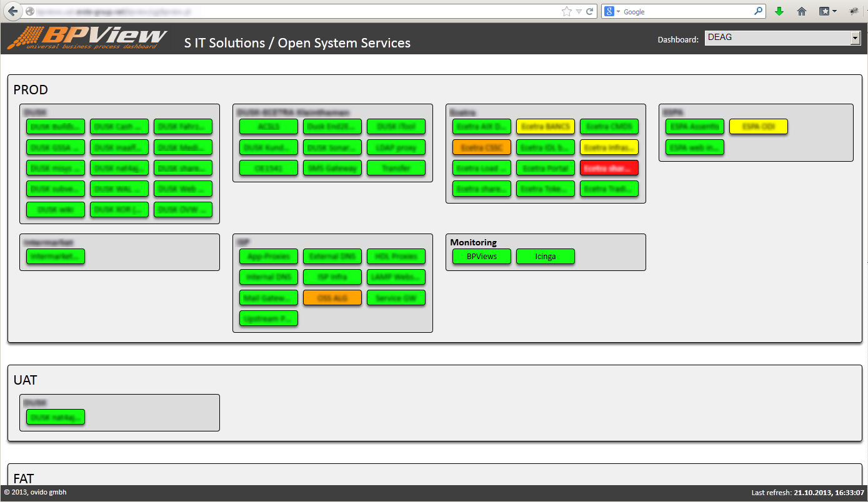This screenshot has height=502, width=868.
Task: Open the ESPA Assentis tile
Action: (x=695, y=127)
